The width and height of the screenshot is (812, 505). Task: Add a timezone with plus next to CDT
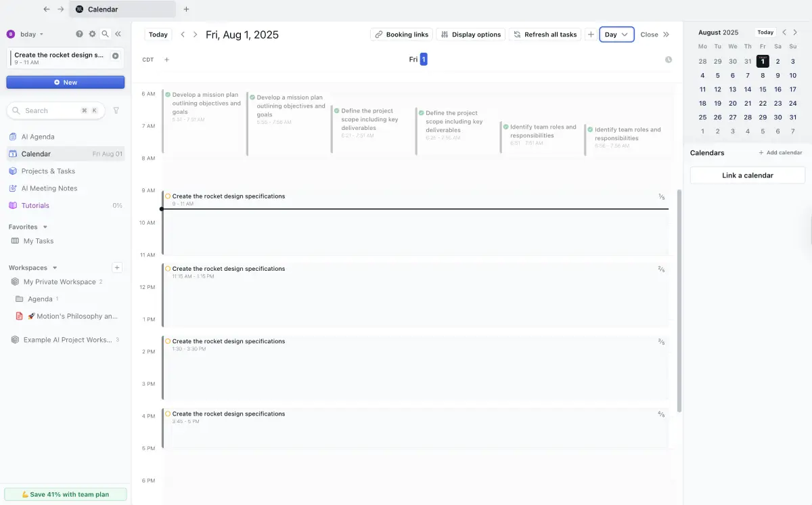(x=167, y=60)
